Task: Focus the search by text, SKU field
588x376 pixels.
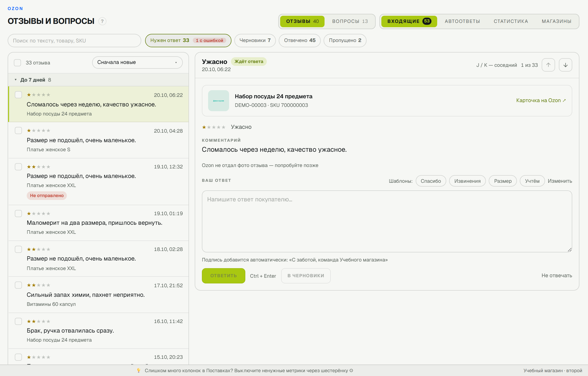Action: pos(74,41)
